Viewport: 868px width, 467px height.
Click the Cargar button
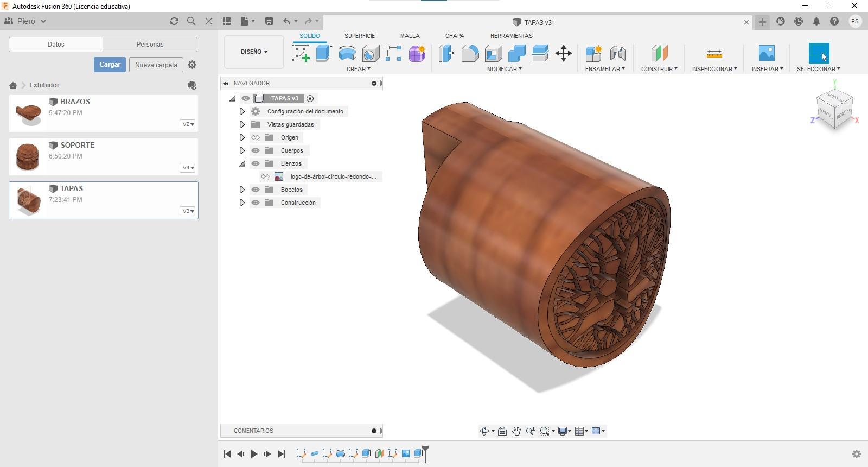coord(110,65)
